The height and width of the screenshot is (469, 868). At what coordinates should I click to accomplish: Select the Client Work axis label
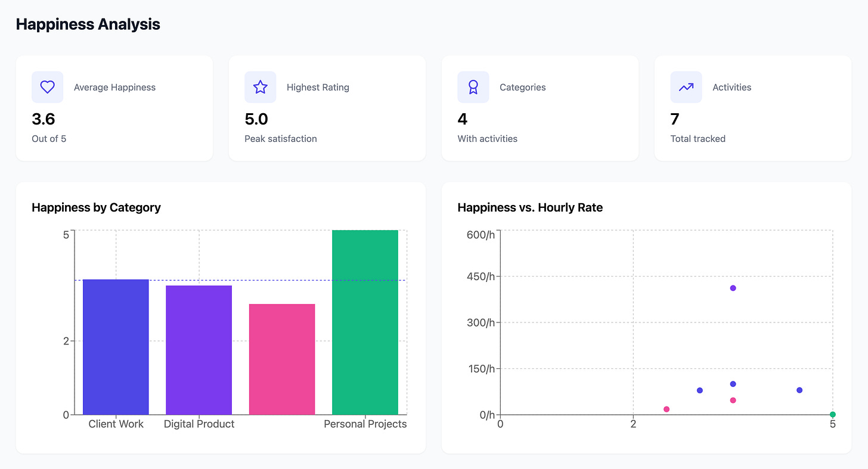click(116, 424)
